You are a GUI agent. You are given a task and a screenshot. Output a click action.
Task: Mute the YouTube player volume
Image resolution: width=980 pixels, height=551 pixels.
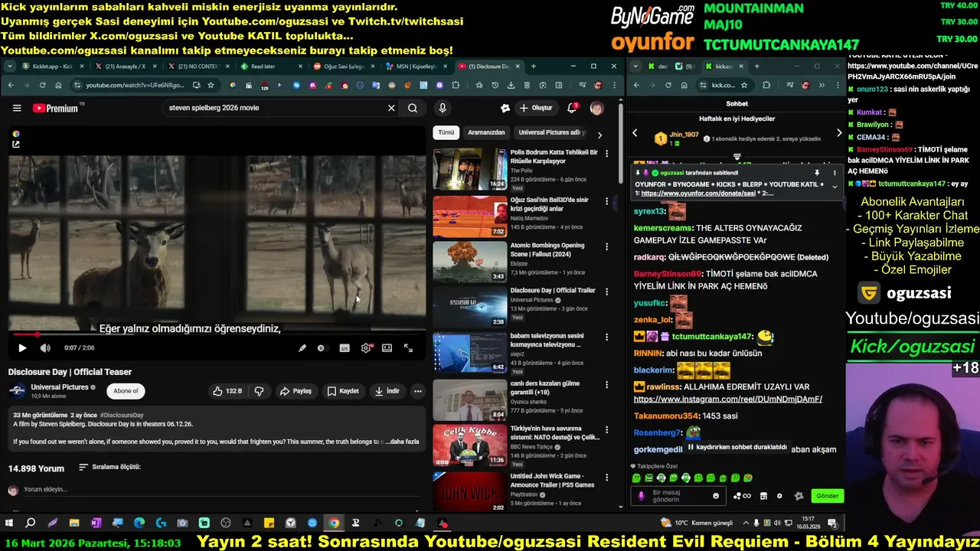coord(45,348)
